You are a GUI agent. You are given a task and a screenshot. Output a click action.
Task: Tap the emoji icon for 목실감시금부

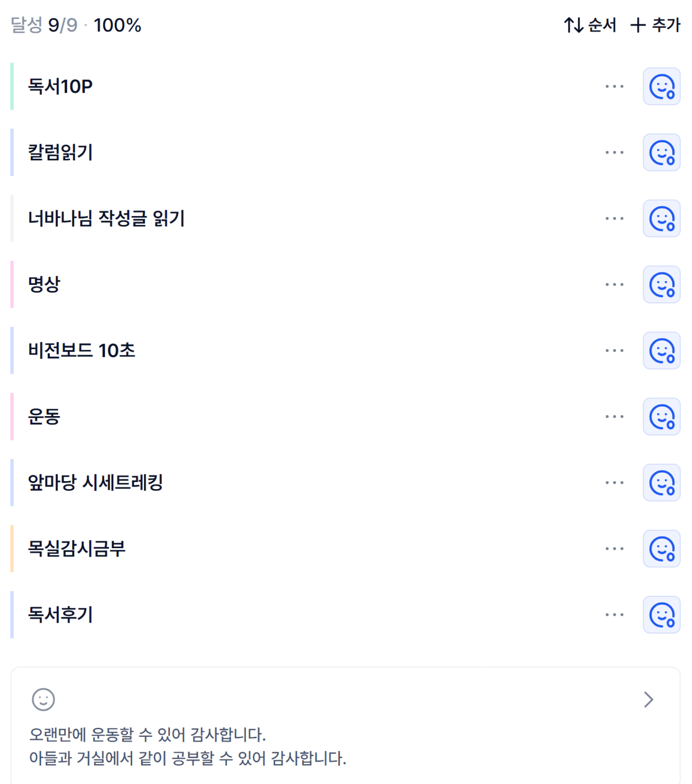point(661,549)
